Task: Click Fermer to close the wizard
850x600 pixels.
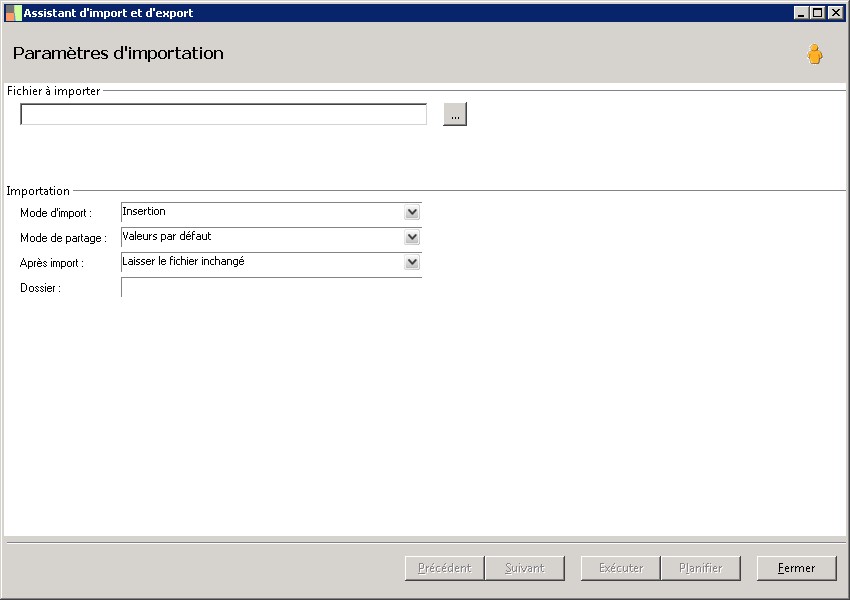Action: point(796,568)
